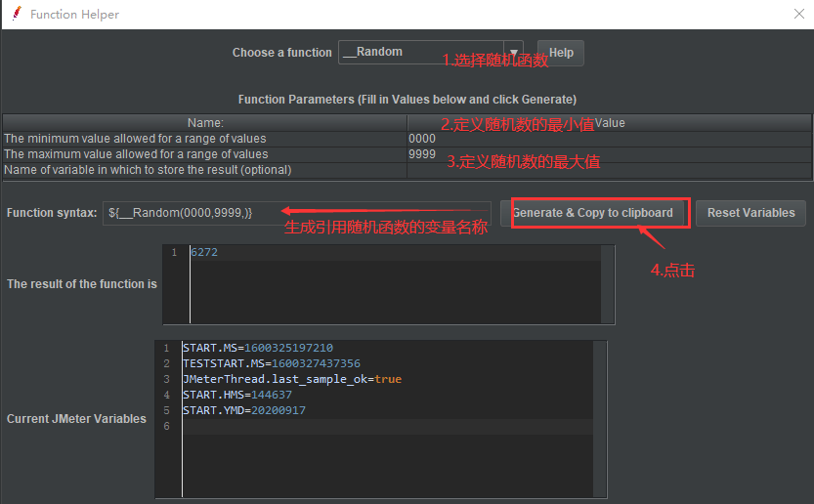Click the Name column header
814x504 pixels.
pos(205,123)
